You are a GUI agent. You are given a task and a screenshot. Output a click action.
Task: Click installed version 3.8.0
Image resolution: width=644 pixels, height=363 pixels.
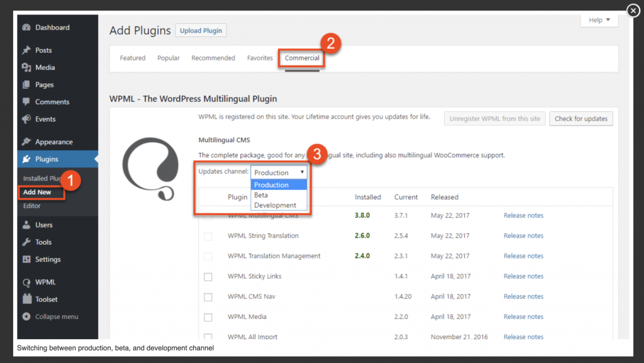click(362, 216)
